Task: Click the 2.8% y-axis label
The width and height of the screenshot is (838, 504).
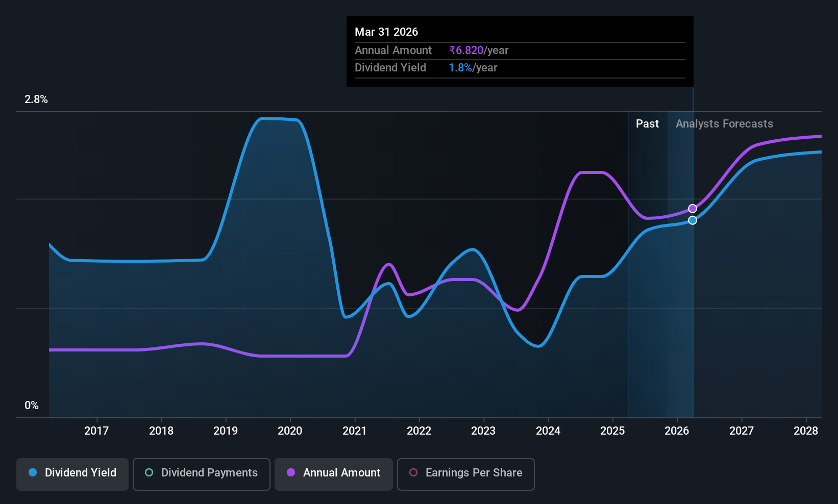Action: click(x=36, y=99)
